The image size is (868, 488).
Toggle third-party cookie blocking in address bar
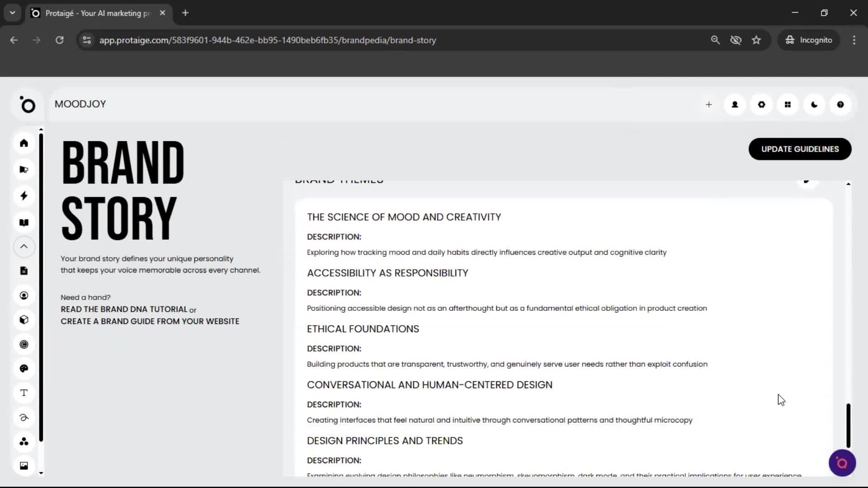pos(736,40)
